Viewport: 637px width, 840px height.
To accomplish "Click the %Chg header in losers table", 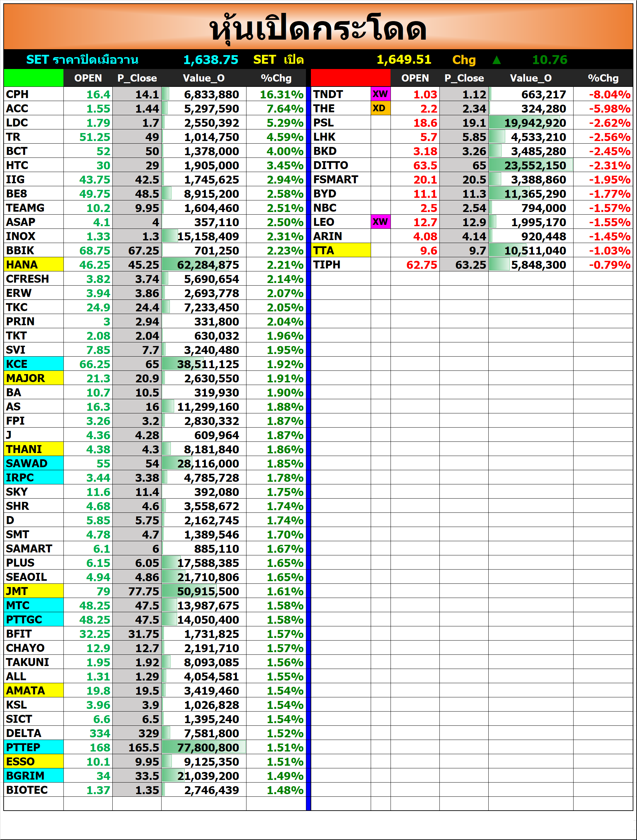I will point(603,78).
